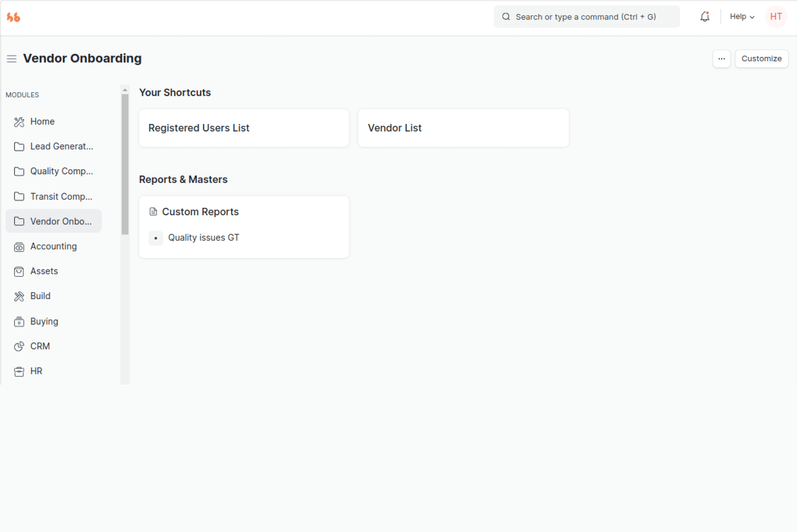Open the HT user avatar menu
The width and height of the screenshot is (797, 532).
(775, 17)
